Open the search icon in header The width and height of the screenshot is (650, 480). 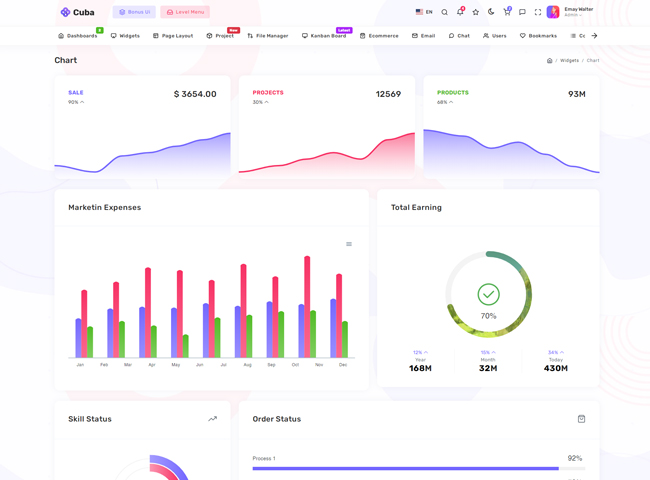tap(445, 12)
